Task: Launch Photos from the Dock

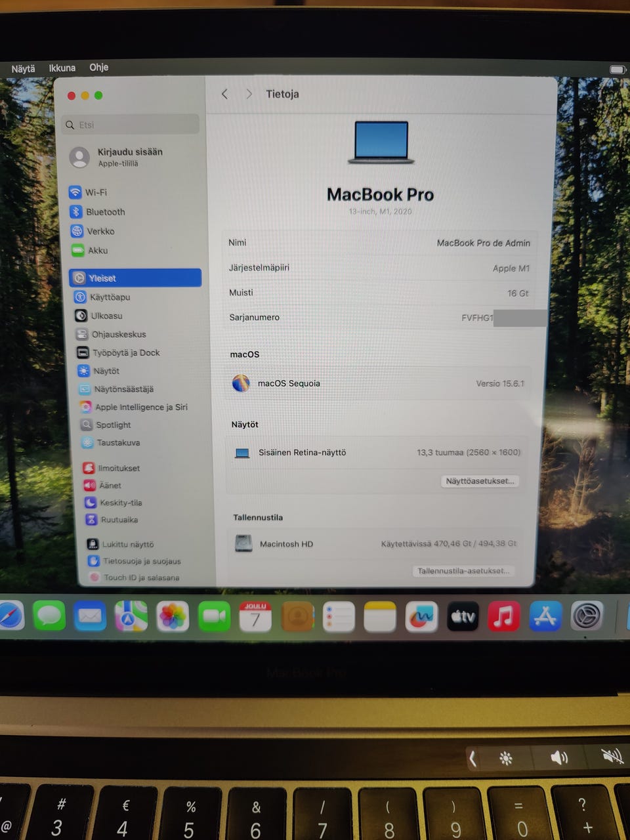Action: click(x=173, y=617)
